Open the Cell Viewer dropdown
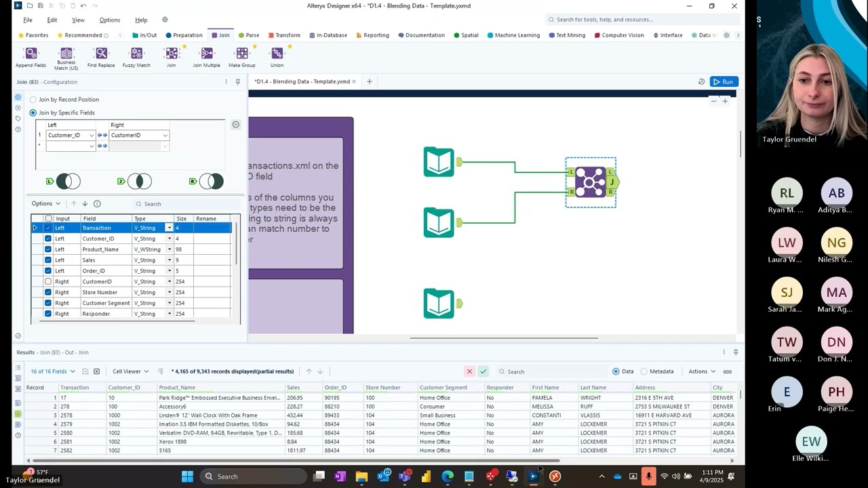 click(x=130, y=371)
